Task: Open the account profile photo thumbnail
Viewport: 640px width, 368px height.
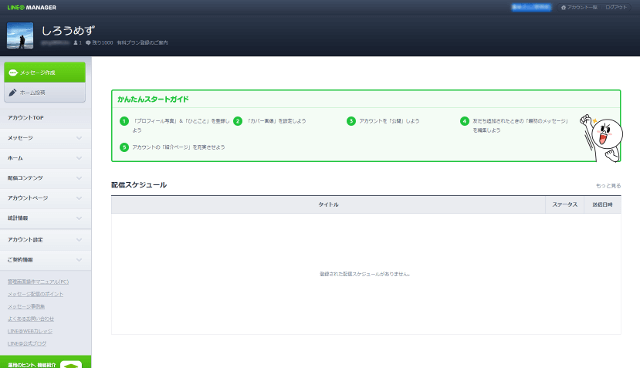Action: (x=20, y=36)
